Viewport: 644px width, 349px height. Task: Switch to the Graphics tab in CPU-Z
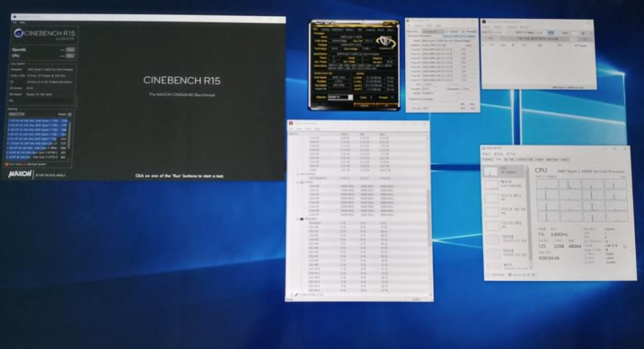[x=371, y=30]
